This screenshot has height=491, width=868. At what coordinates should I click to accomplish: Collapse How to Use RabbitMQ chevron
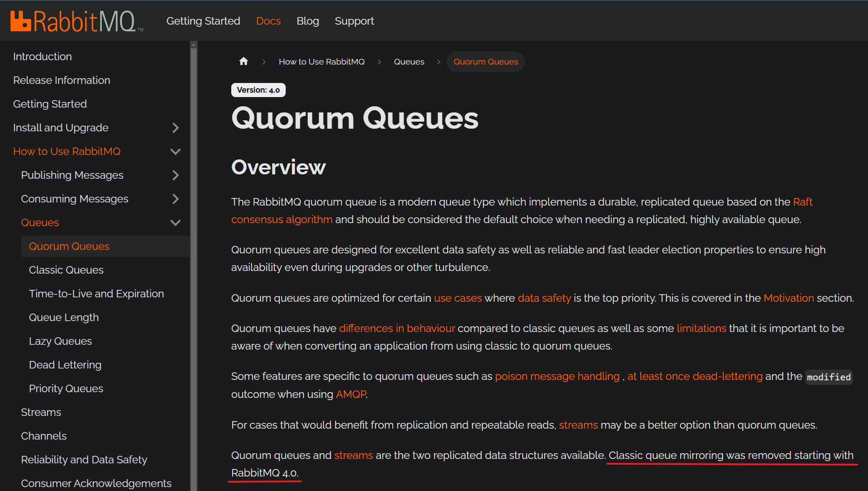pyautogui.click(x=176, y=152)
